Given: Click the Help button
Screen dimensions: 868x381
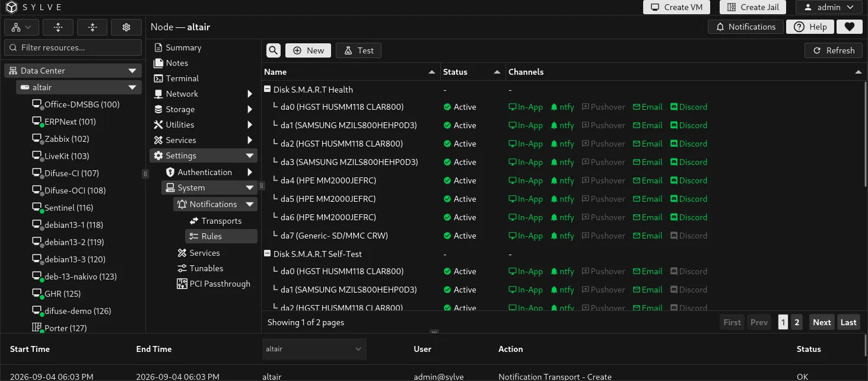Looking at the screenshot, I should click(810, 27).
